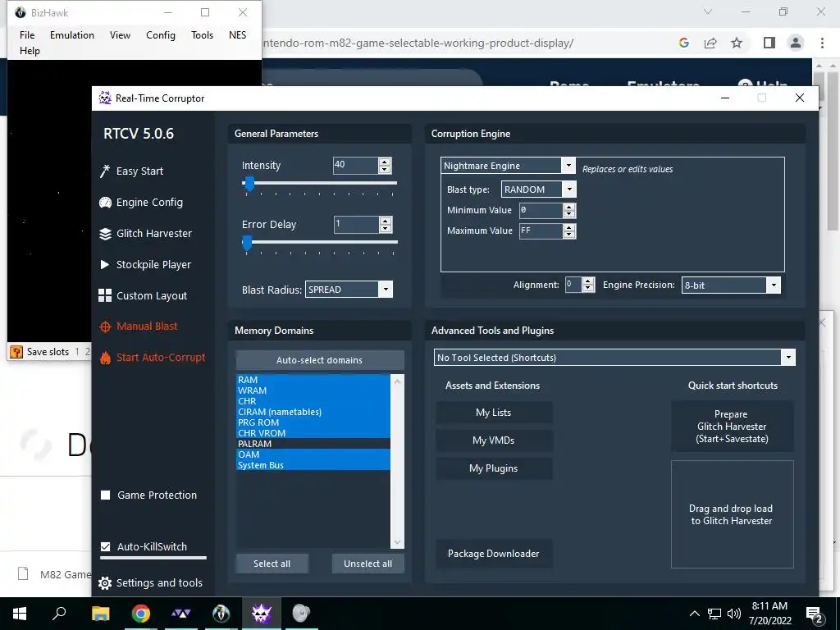Show hidden tray icons chevron
The width and height of the screenshot is (840, 630).
click(694, 614)
